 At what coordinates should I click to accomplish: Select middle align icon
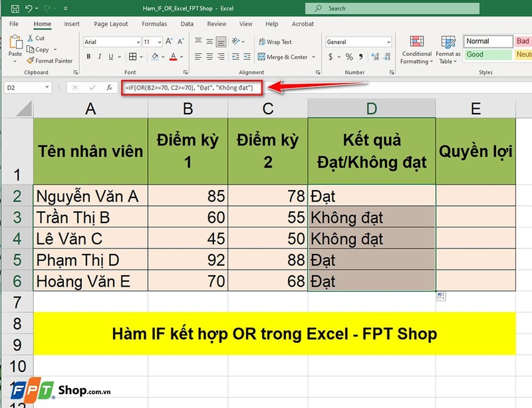pyautogui.click(x=209, y=41)
